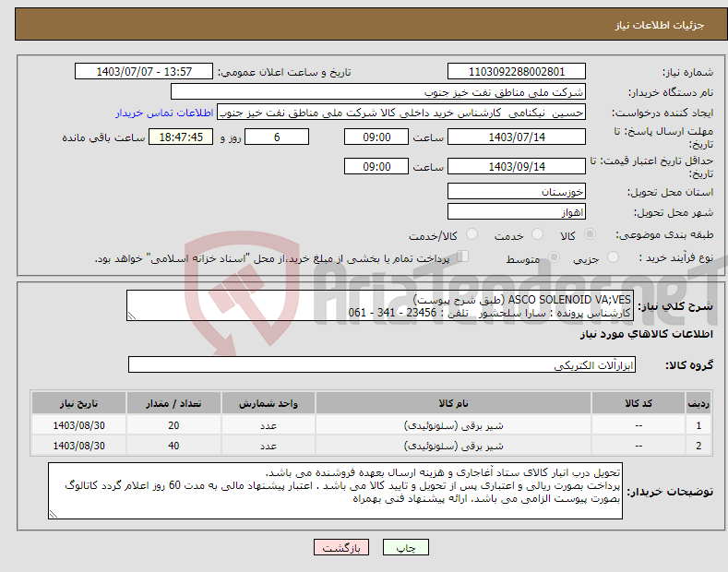Select the جزیی purchase type radio
Screen dimensions: 728x572
613,256
